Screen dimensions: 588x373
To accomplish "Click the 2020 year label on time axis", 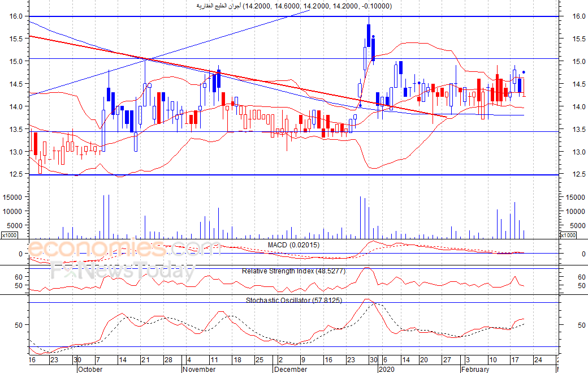I will pos(387,369).
